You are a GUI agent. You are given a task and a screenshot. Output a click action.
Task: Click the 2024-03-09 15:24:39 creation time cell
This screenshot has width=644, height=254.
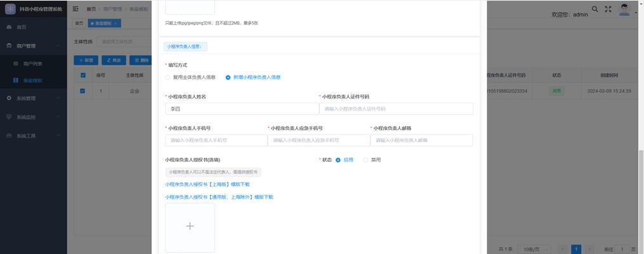(609, 91)
